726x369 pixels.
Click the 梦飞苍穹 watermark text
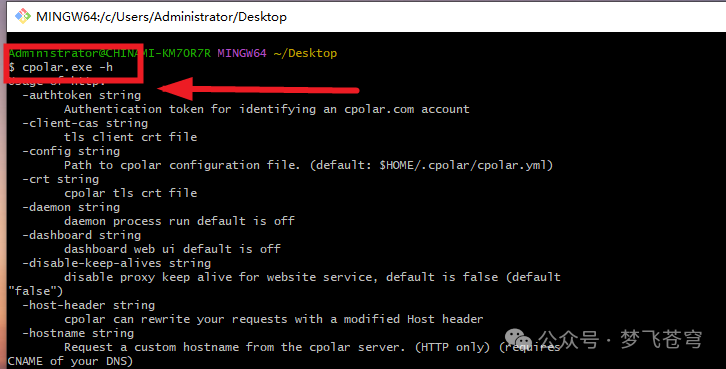tap(661, 339)
